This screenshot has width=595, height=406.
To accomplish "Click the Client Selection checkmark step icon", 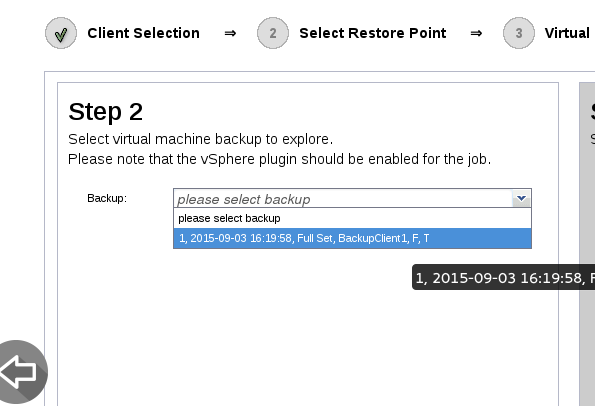I will [61, 33].
